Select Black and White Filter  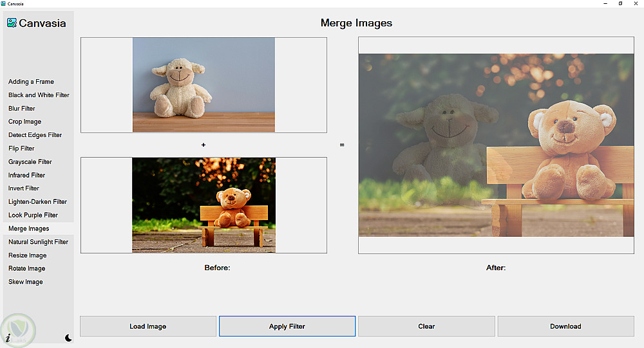(39, 95)
